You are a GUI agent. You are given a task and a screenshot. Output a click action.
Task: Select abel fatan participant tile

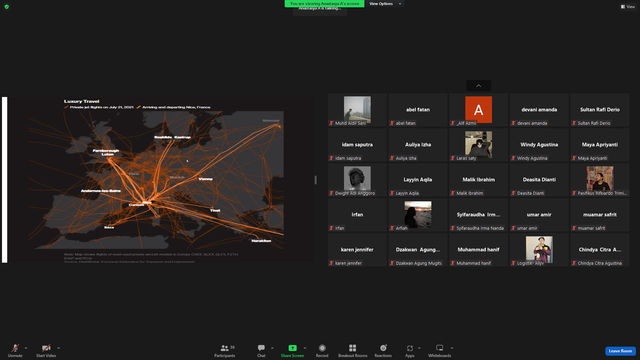coord(418,110)
